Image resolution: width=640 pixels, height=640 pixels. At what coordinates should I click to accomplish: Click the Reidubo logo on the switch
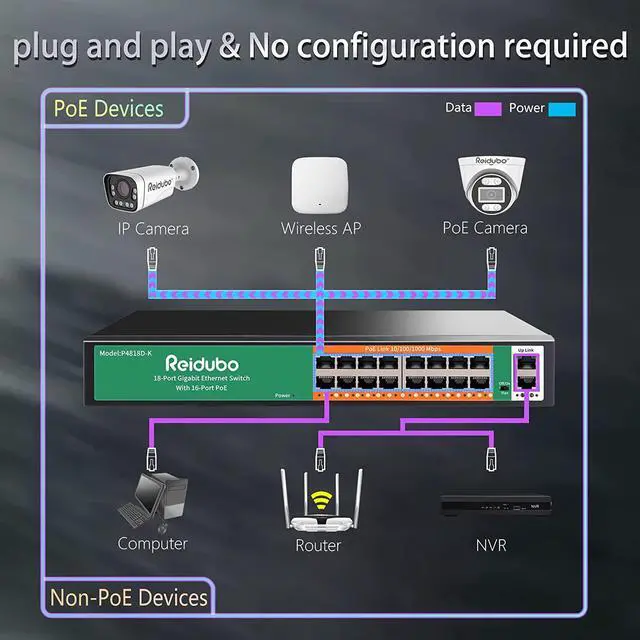tap(202, 363)
